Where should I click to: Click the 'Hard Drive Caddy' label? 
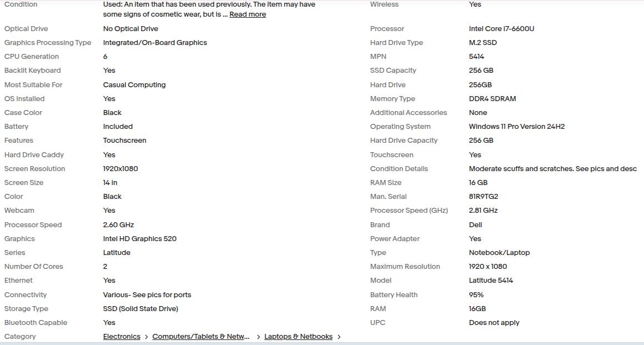pos(34,155)
